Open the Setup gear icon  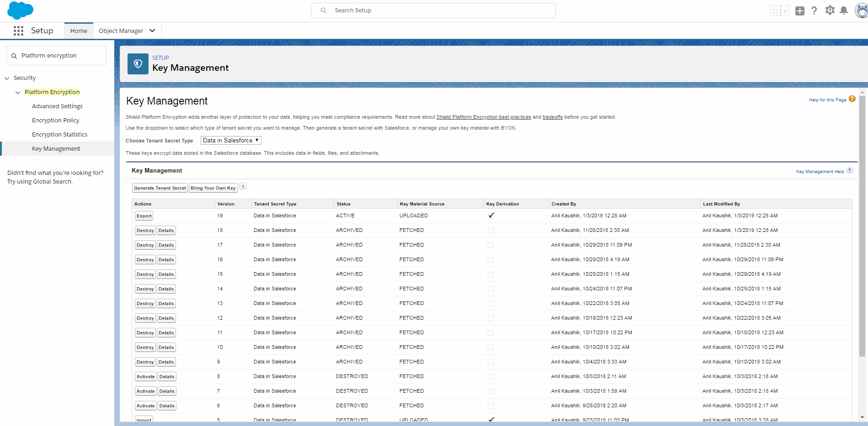click(830, 11)
